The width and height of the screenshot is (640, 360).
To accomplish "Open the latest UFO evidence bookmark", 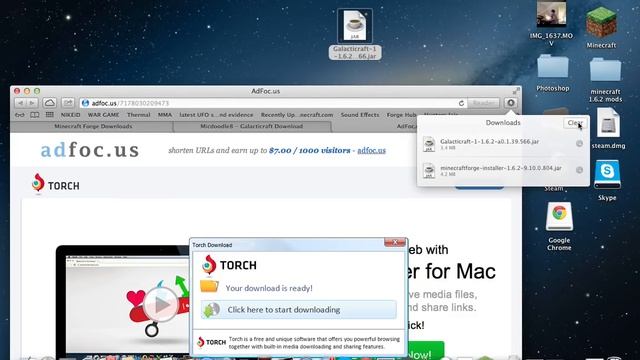I will click(216, 115).
